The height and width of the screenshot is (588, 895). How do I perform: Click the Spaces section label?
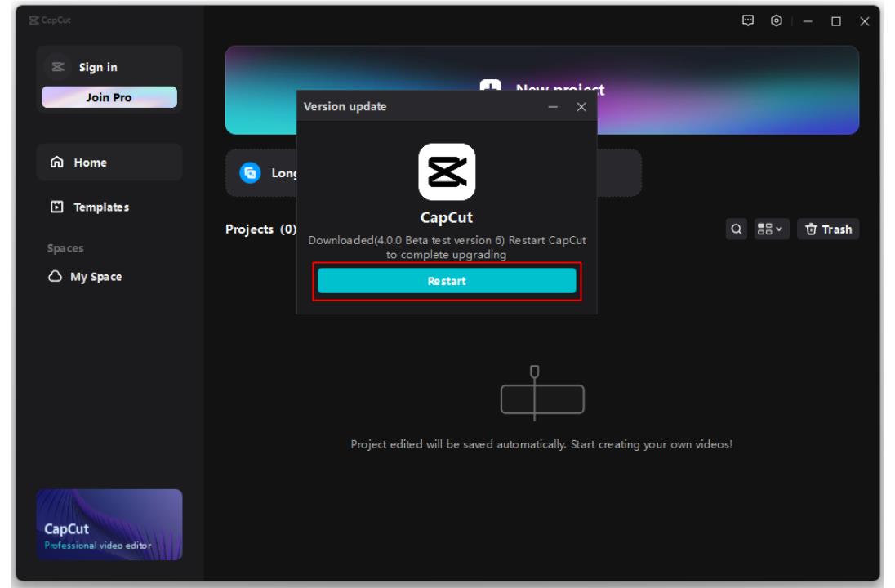[x=65, y=248]
